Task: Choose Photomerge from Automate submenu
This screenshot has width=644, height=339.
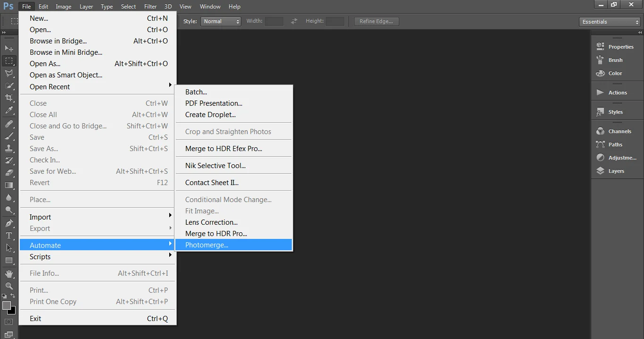Action: click(234, 245)
